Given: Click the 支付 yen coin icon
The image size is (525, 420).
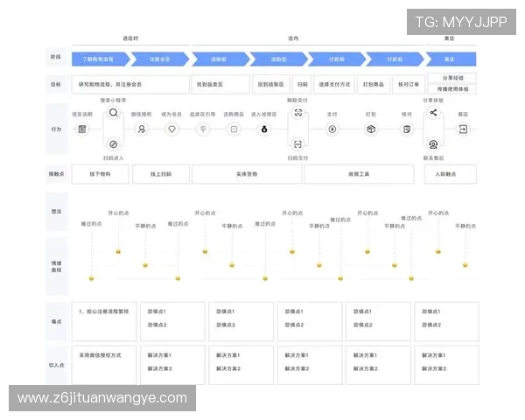Looking at the screenshot, I should pos(332,129).
